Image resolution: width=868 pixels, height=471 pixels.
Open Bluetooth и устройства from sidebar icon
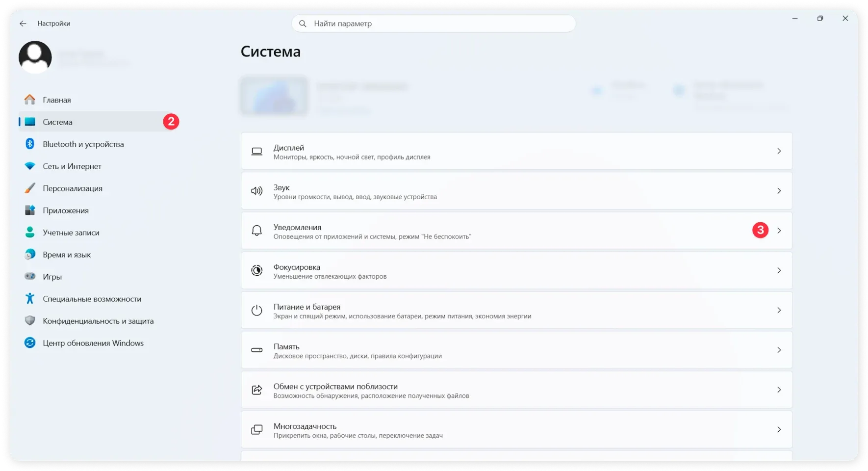coord(30,144)
